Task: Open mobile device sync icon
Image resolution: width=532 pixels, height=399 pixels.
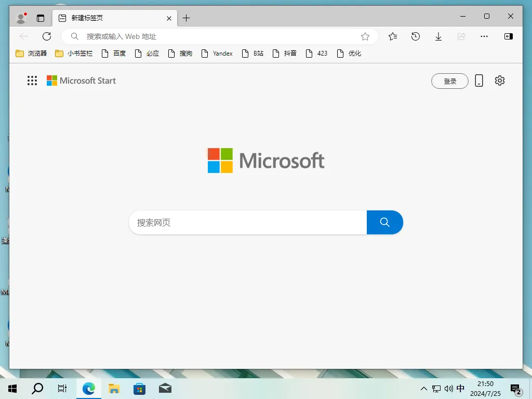Action: click(479, 81)
